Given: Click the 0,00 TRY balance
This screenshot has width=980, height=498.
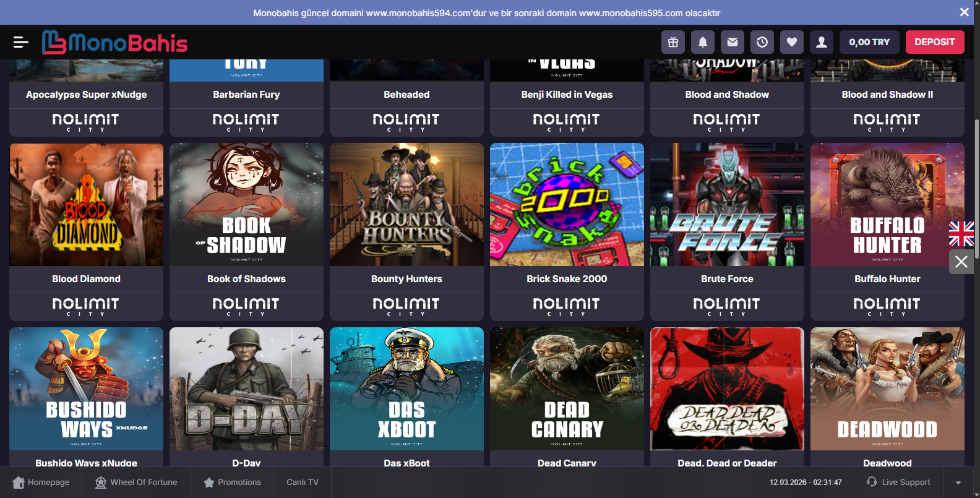Looking at the screenshot, I should (x=869, y=42).
